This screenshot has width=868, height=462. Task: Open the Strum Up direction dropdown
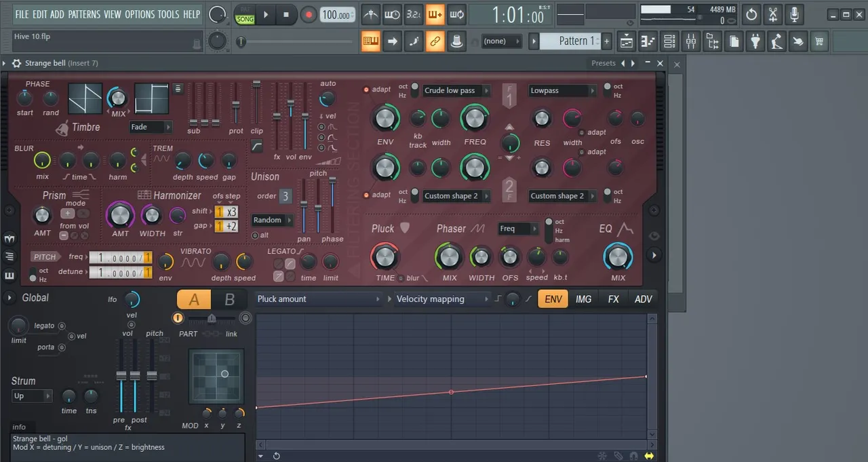coord(32,396)
